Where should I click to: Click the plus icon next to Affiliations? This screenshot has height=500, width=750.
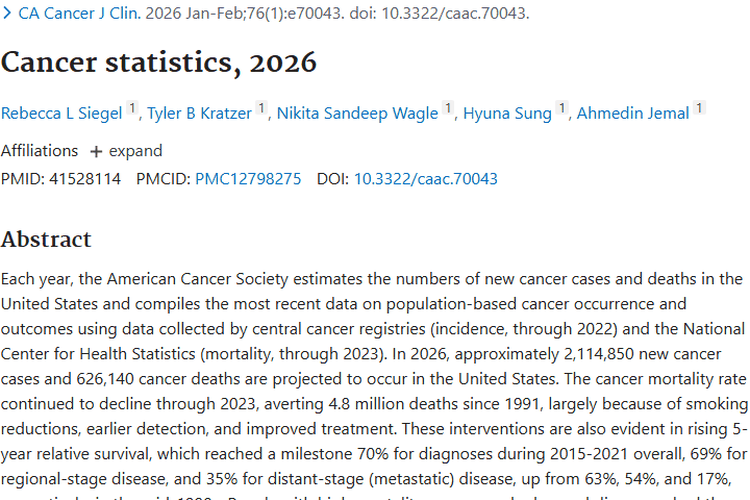(96, 151)
